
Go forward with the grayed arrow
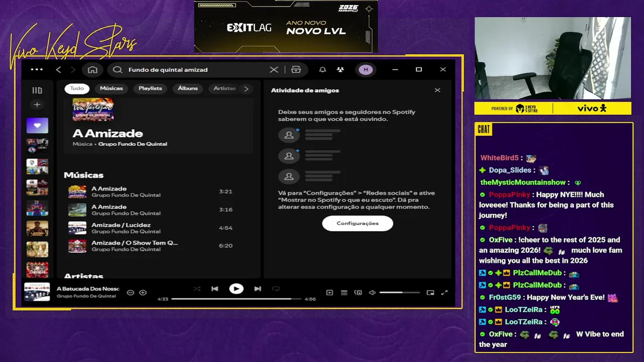pos(73,69)
